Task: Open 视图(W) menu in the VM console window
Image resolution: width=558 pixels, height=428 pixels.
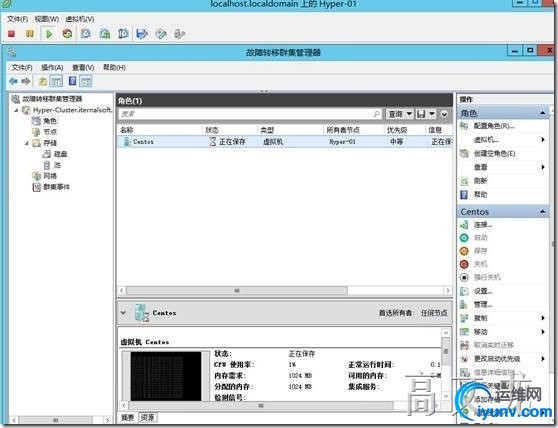Action: click(x=47, y=19)
